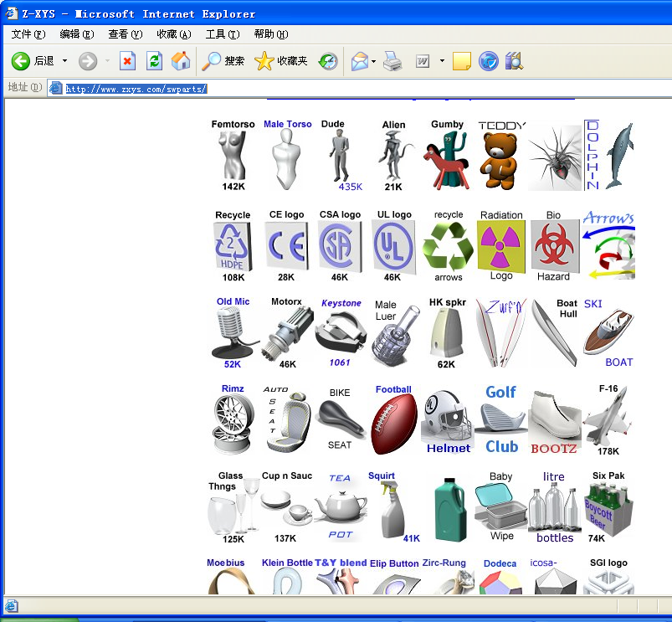Click the Six Pak beer thumbnail
This screenshot has width=672, height=622.
[x=608, y=509]
